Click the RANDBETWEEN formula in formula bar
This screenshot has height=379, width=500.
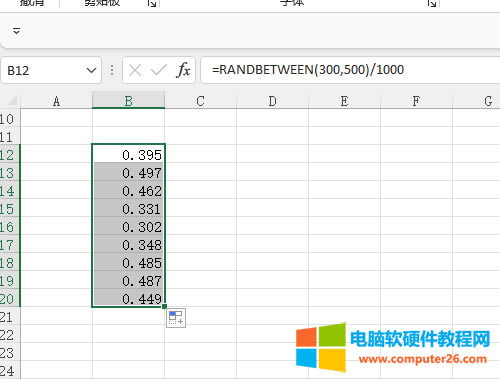coord(308,70)
